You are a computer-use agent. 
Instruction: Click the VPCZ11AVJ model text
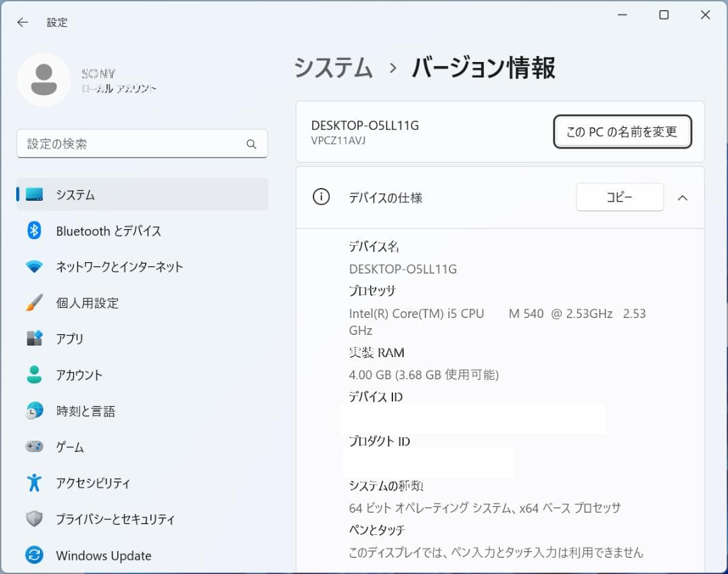(338, 141)
